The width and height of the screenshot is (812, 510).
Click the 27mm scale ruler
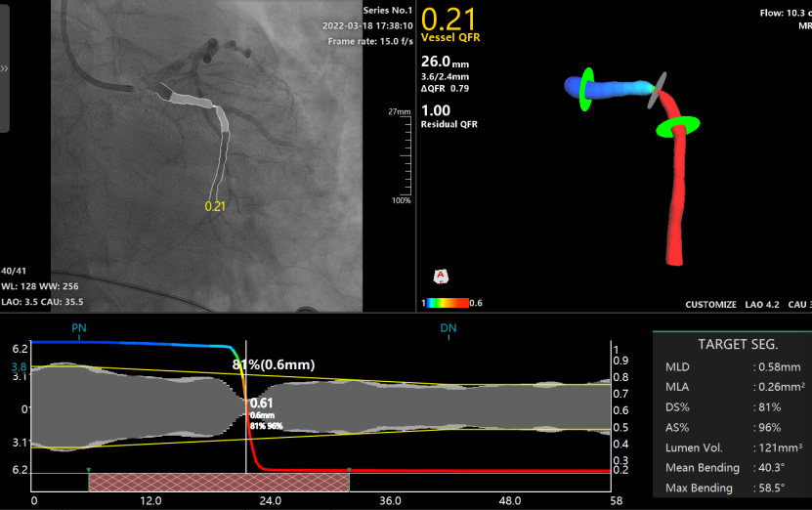pyautogui.click(x=400, y=156)
